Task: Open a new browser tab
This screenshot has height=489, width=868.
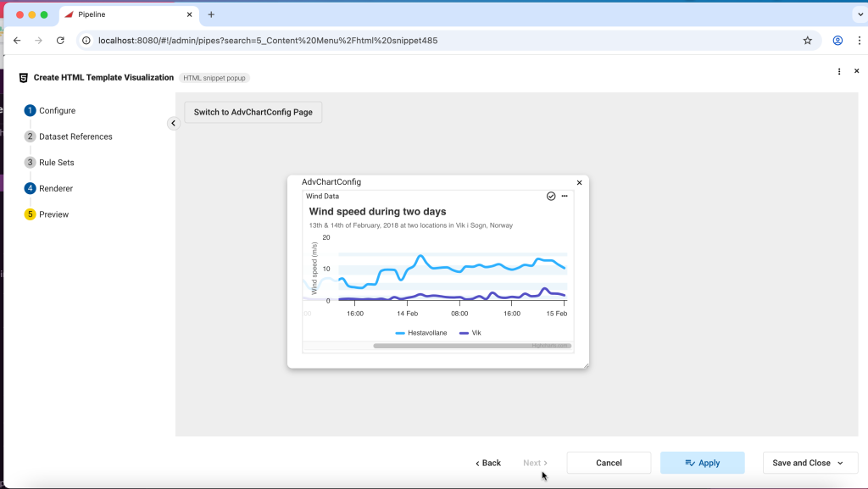Action: point(211,14)
